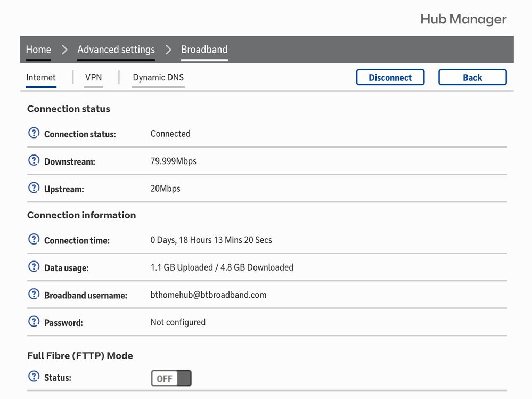Go to Home in breadcrumb
Viewport: 532px width, 399px height.
tap(38, 50)
